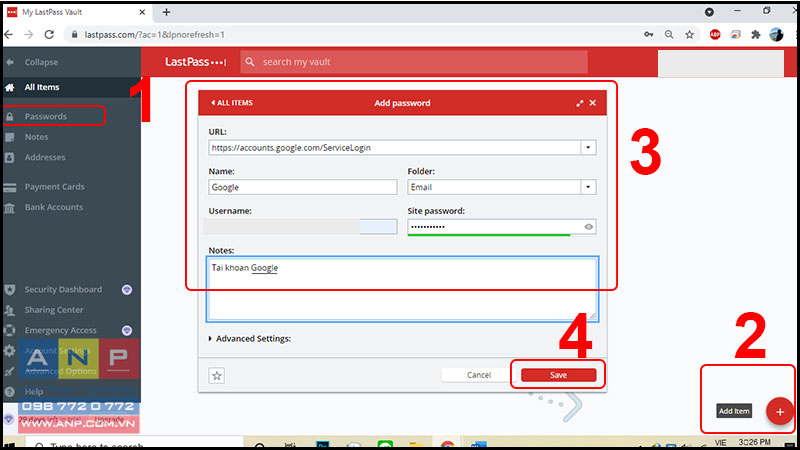Focus the search my vault field
This screenshot has width=800, height=450.
pos(414,62)
